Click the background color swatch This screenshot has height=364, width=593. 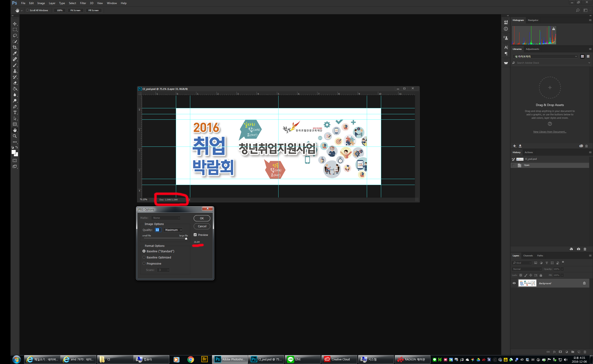pos(16,154)
